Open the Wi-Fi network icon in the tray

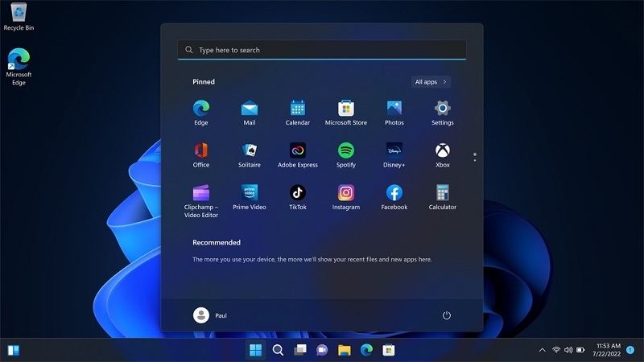coord(556,350)
